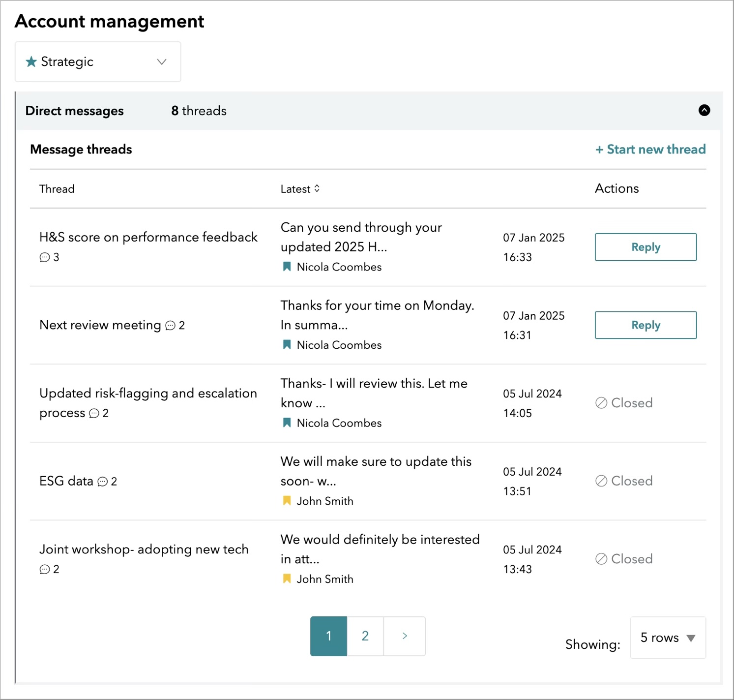Open Joint workshop- adopting new tech thread
Viewport: 734px width, 700px height.
click(x=144, y=549)
